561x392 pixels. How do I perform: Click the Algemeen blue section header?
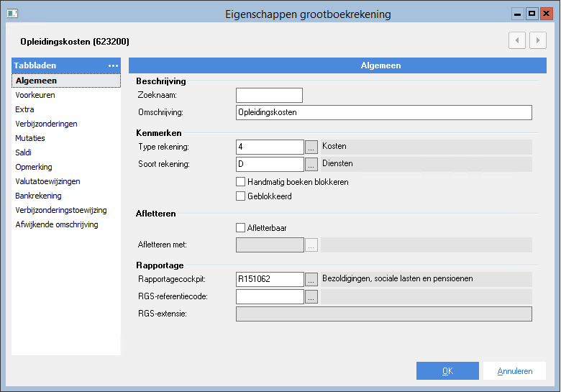pos(337,65)
